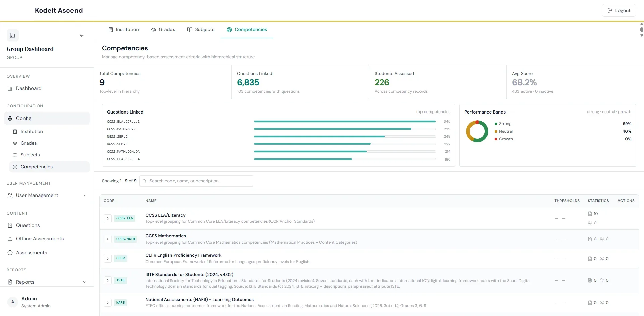Click the THRESHOLDS column header
This screenshot has height=316, width=644.
click(567, 201)
